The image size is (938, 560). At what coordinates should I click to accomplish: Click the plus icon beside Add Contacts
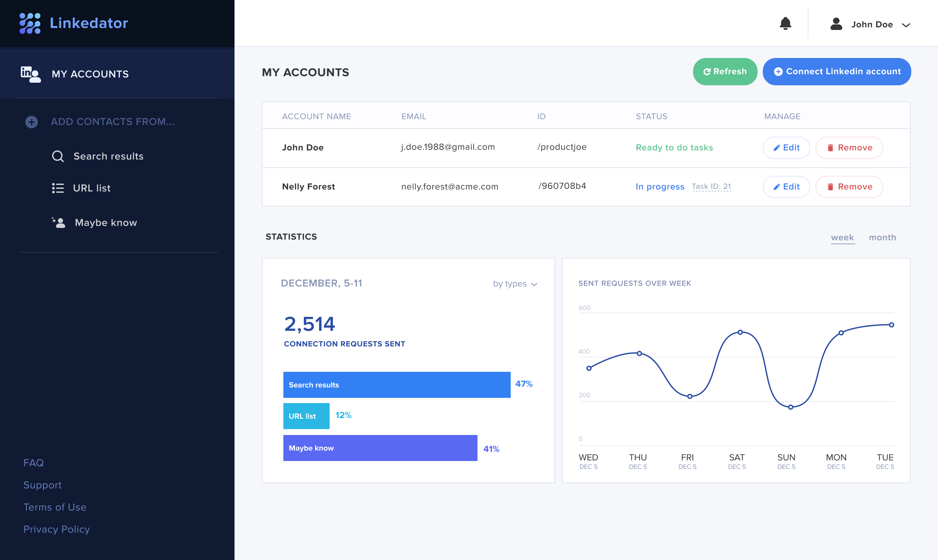tap(32, 122)
